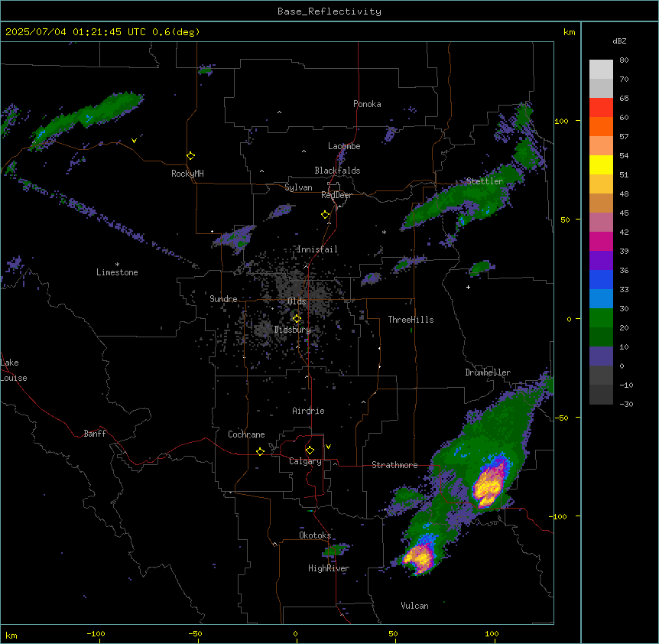Click the Innisfail label
Image resolution: width=659 pixels, height=644 pixels.
317,249
